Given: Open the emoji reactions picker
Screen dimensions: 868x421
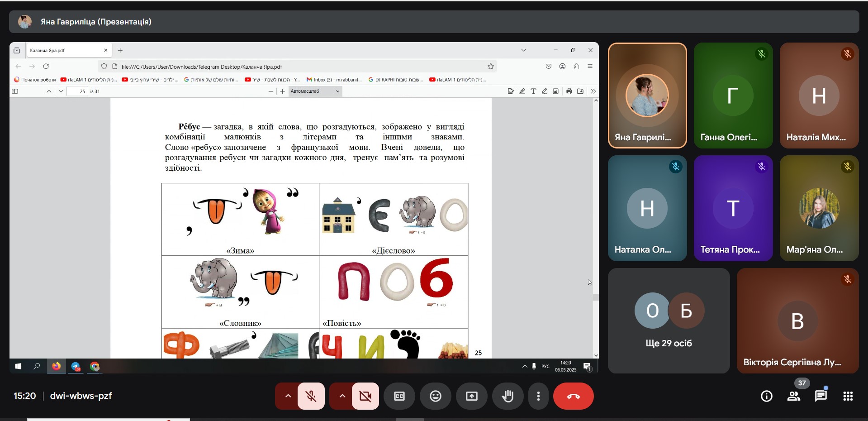Looking at the screenshot, I should pos(436,396).
